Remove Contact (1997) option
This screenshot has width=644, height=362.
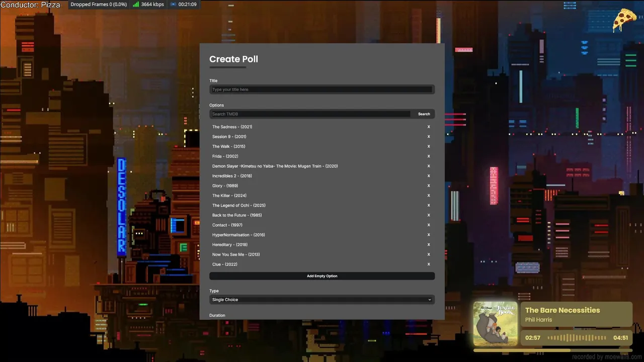point(429,225)
